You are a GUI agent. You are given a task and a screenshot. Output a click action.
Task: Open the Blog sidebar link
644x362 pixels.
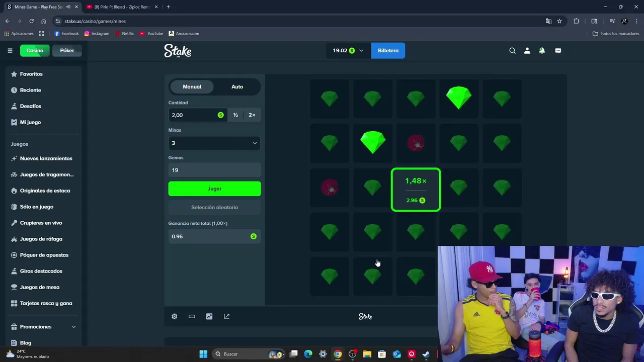44,343
